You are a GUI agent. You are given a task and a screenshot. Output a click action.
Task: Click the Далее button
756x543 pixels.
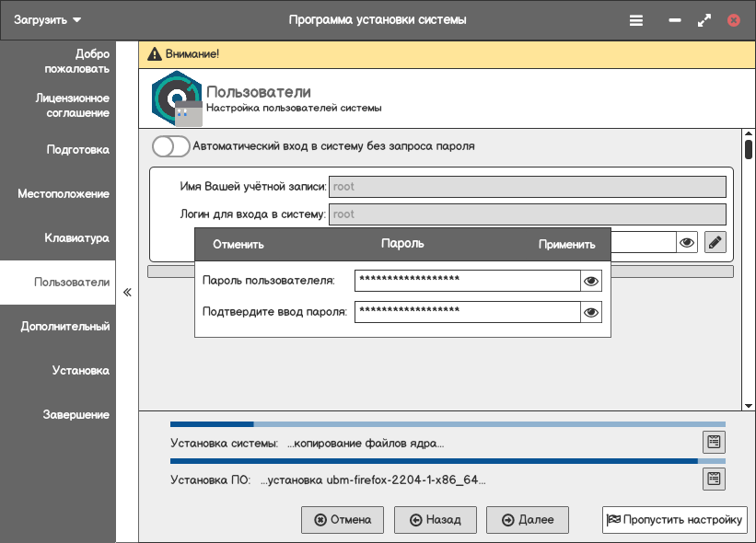click(x=528, y=520)
